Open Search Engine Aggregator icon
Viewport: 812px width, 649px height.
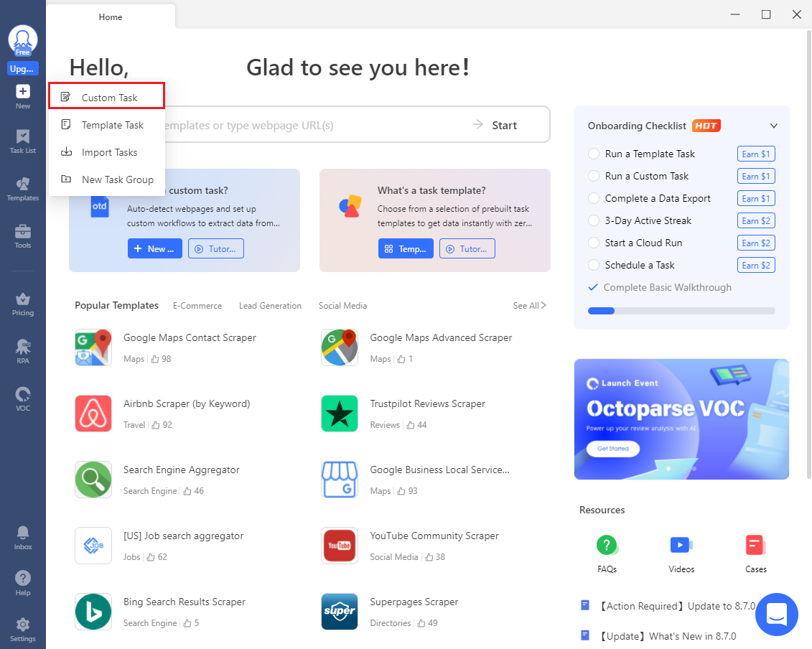(x=93, y=480)
